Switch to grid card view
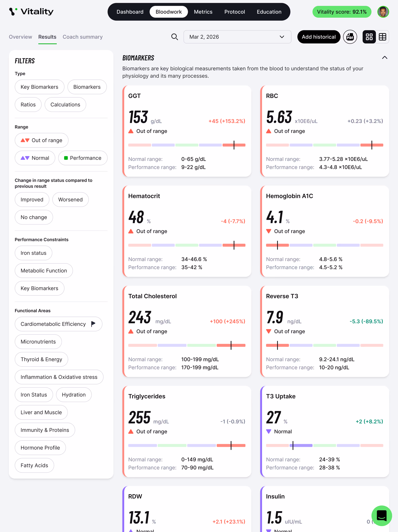Image resolution: width=398 pixels, height=532 pixels. coord(369,37)
